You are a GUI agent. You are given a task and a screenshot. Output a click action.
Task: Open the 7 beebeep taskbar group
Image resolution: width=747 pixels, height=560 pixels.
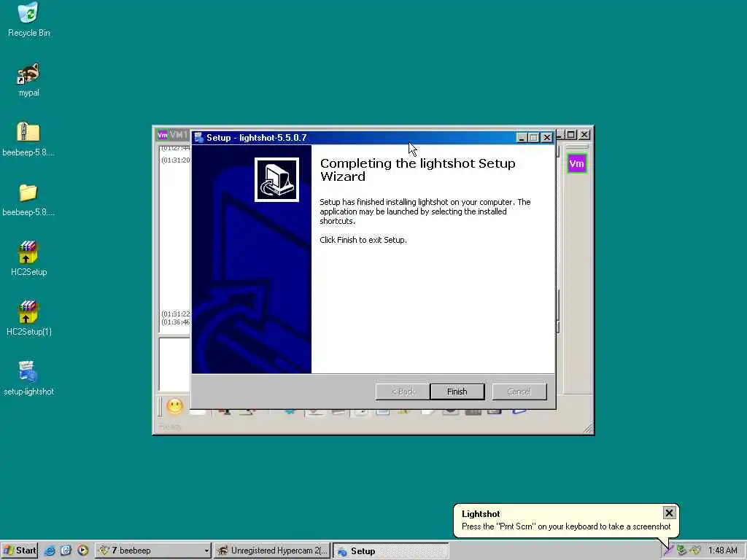[x=153, y=551]
